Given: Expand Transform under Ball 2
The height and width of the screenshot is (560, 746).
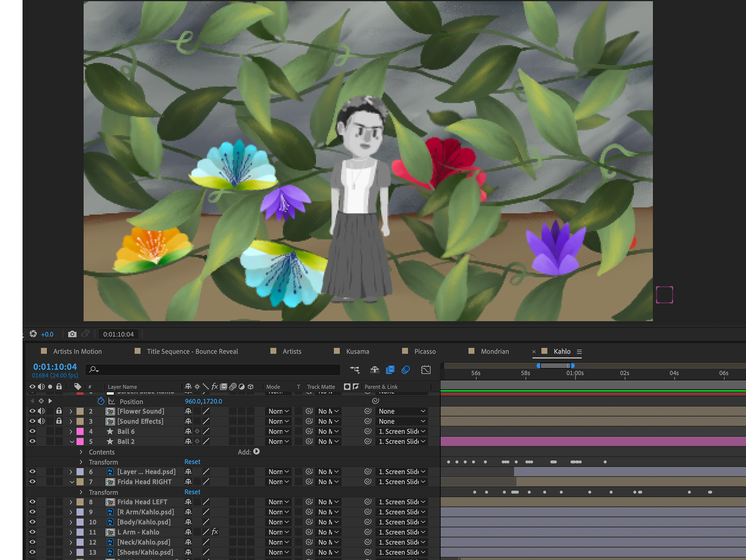Looking at the screenshot, I should pos(81,462).
